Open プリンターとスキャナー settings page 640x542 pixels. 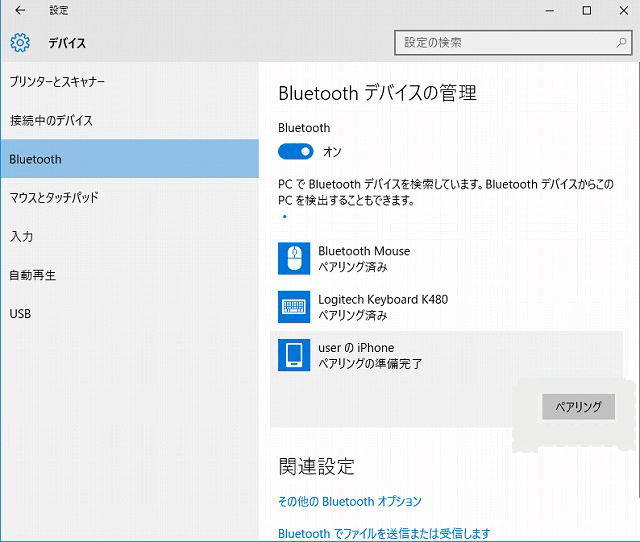click(57, 81)
